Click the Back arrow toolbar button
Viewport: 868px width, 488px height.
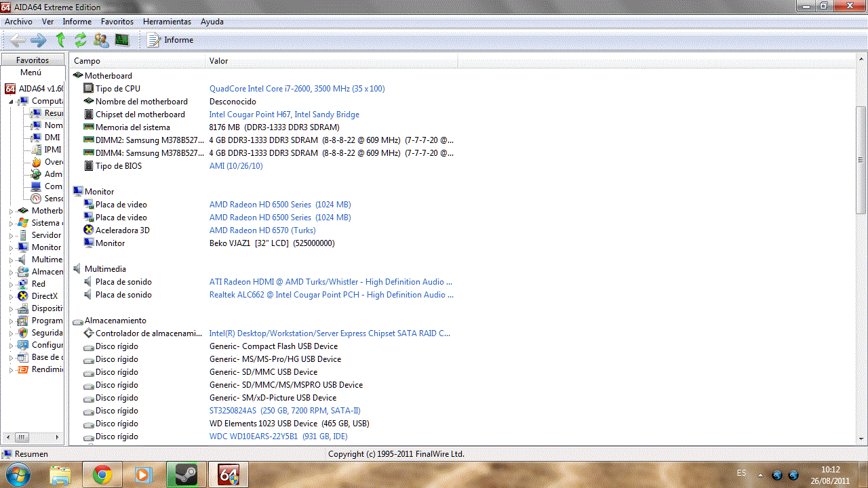[18, 40]
